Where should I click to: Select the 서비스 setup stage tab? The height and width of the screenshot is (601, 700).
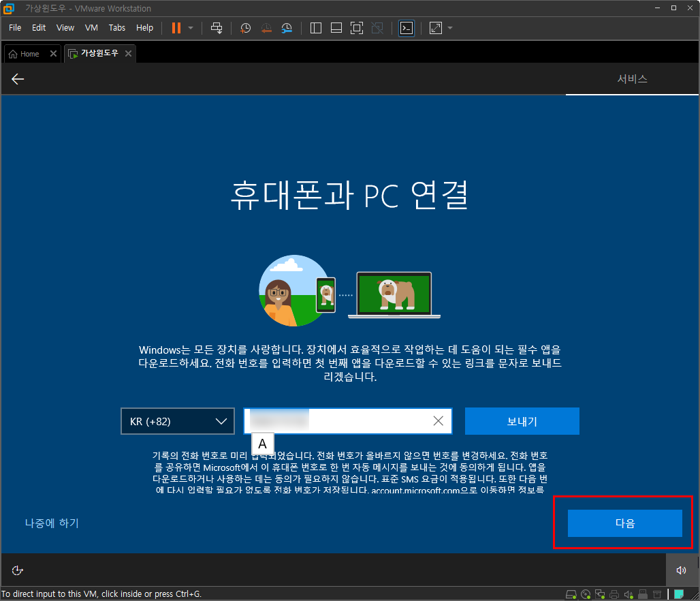click(x=632, y=79)
